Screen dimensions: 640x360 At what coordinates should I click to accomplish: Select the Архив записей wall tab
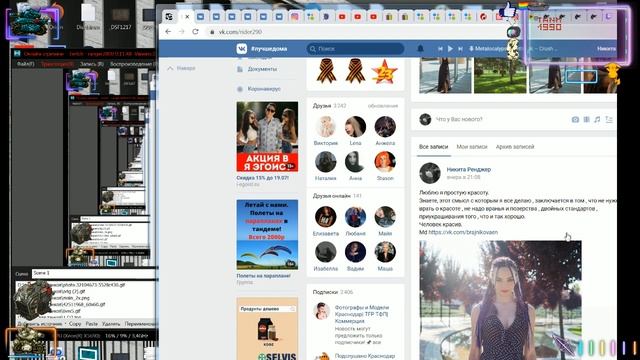click(x=515, y=147)
